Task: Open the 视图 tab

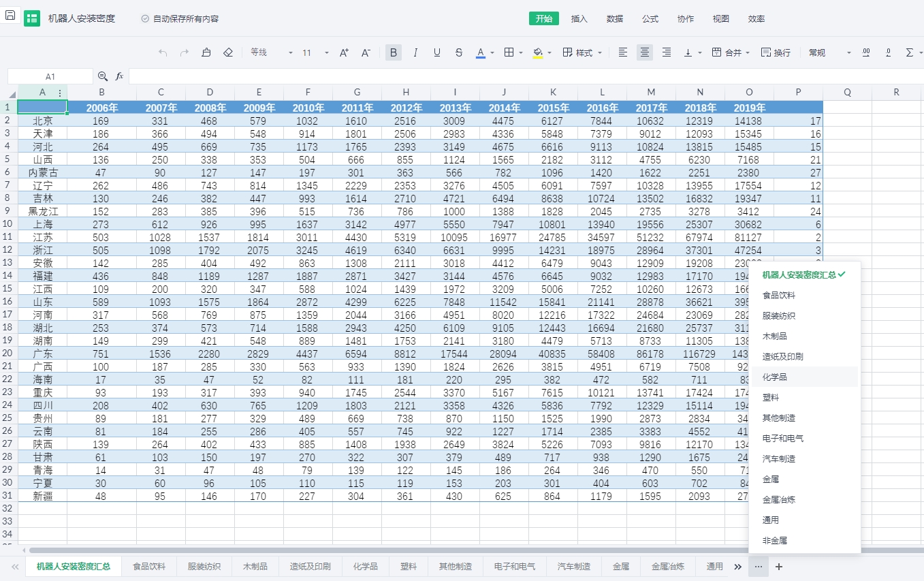Action: point(721,18)
